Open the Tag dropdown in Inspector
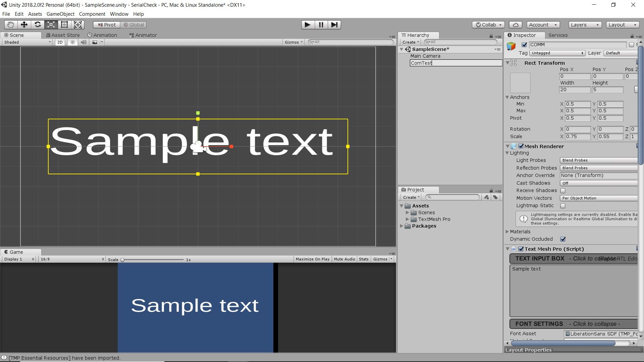The height and width of the screenshot is (362, 644). point(557,53)
